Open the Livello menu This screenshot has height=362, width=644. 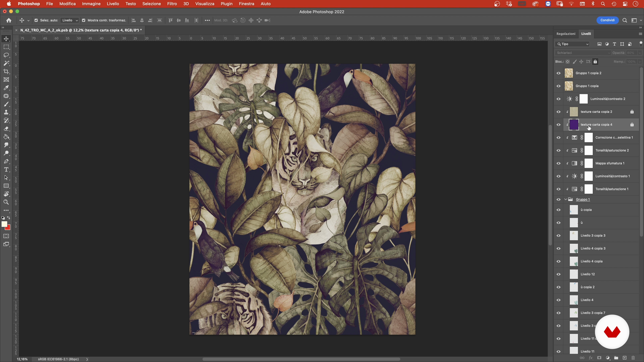113,4
